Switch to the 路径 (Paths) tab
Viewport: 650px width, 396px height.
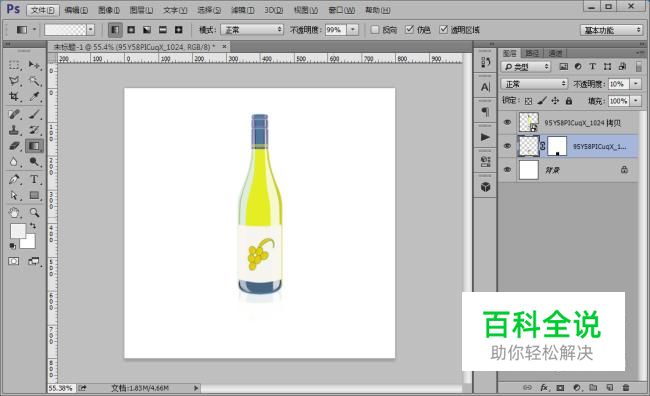click(532, 53)
